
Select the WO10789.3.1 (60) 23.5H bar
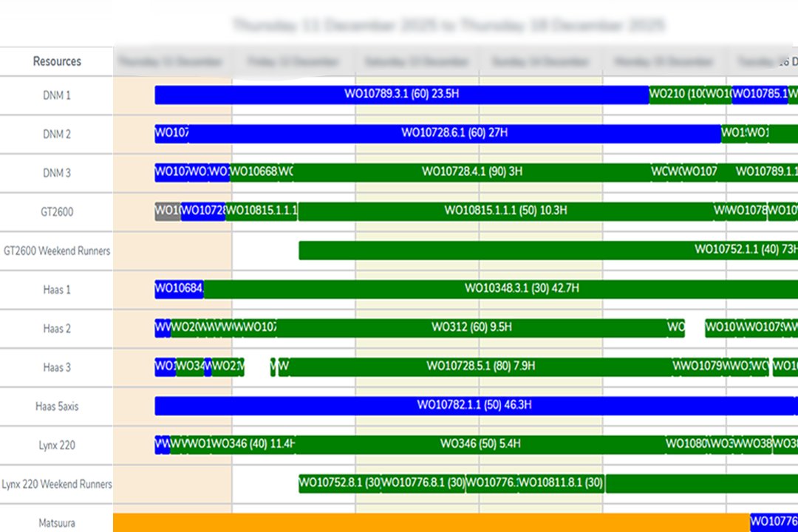(401, 95)
